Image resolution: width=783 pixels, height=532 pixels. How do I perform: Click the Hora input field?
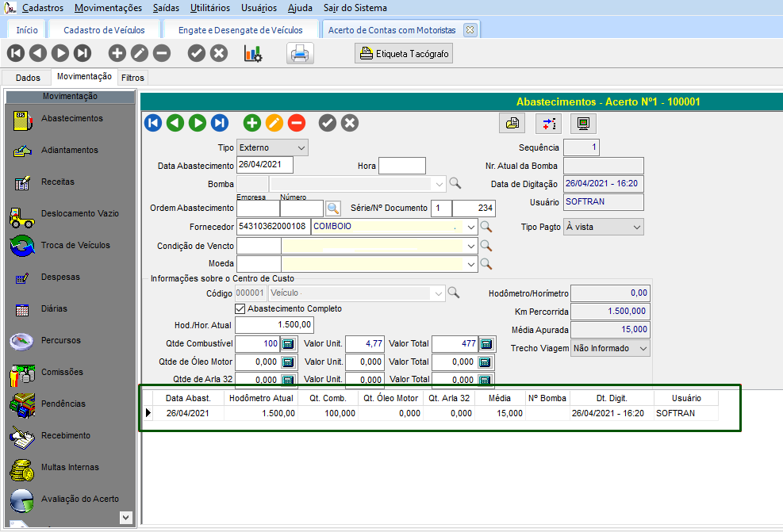point(401,166)
